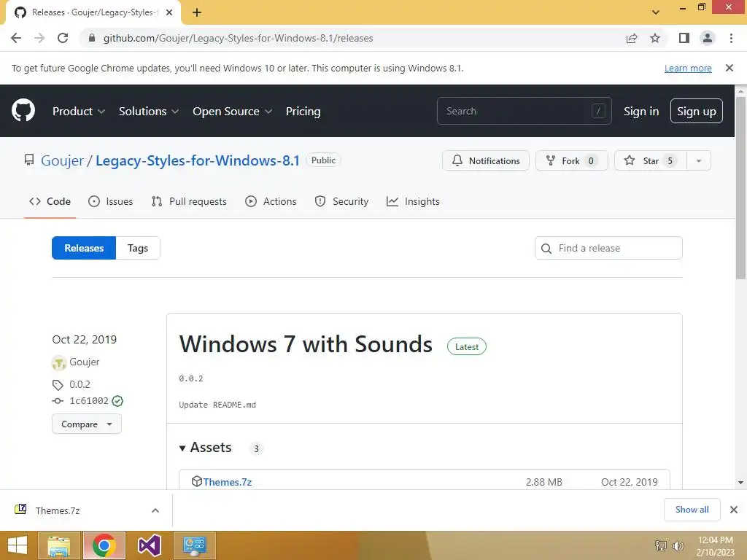Switch to the Issues tab
The height and width of the screenshot is (560, 747).
pyautogui.click(x=111, y=201)
